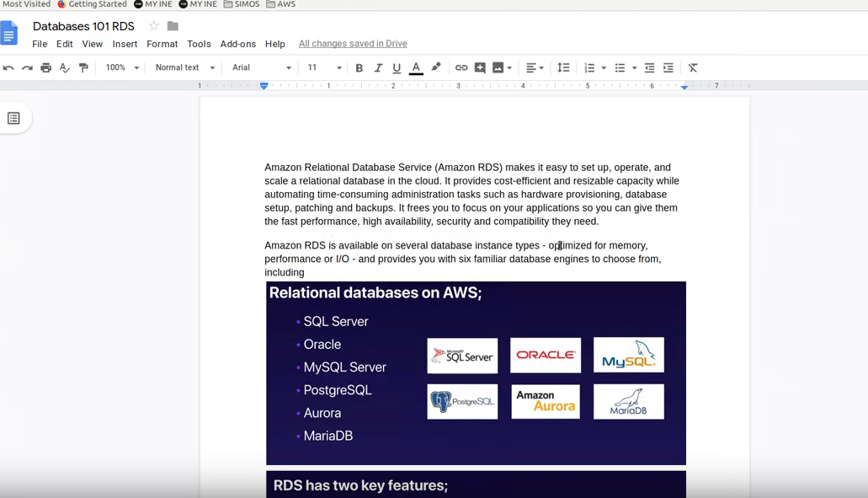Viewport: 868px width, 498px height.
Task: Open the line spacing options
Action: (563, 67)
